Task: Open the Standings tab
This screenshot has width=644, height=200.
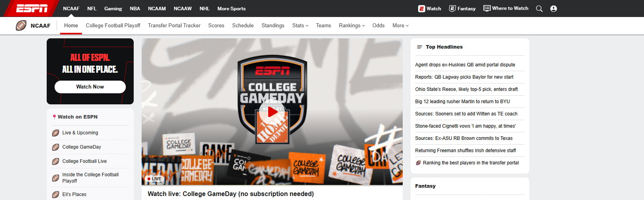Action: point(273,26)
